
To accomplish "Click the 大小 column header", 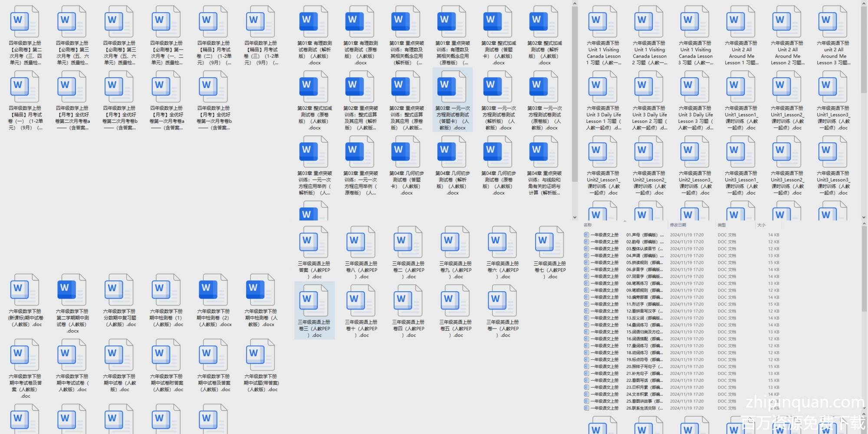I will click(761, 225).
